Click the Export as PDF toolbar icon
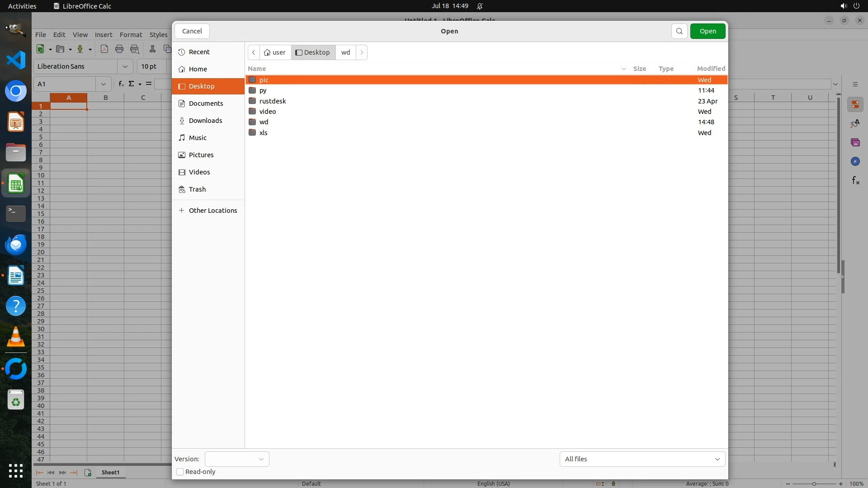 click(x=104, y=49)
